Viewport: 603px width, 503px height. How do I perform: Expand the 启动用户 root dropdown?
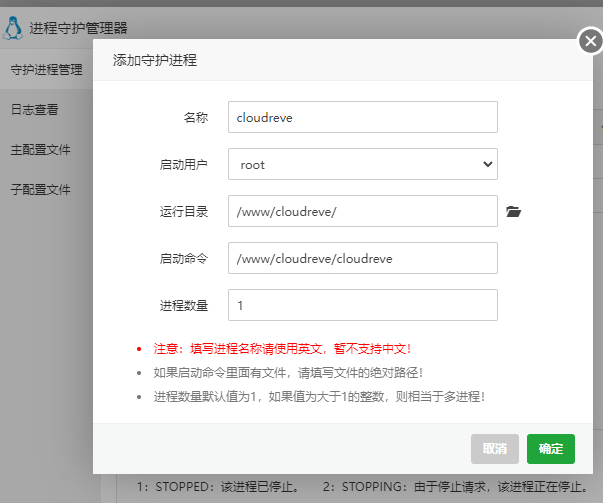[362, 164]
